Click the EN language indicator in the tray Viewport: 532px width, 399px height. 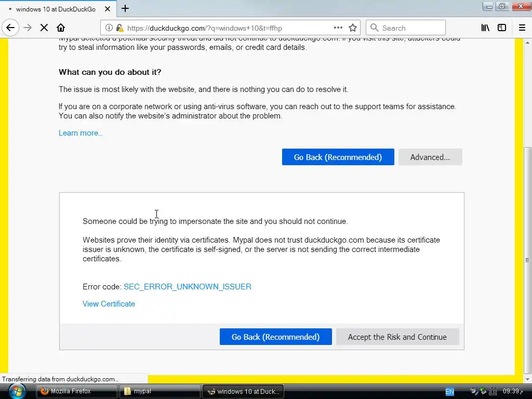(449, 392)
